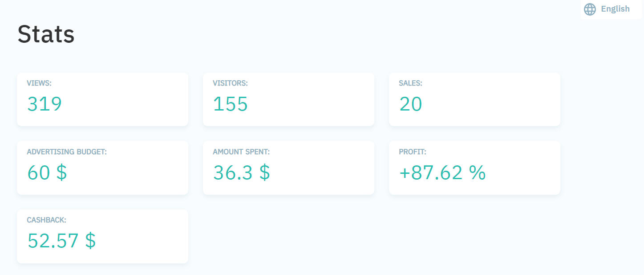
Task: Click the Stats page heading
Action: pos(46,34)
